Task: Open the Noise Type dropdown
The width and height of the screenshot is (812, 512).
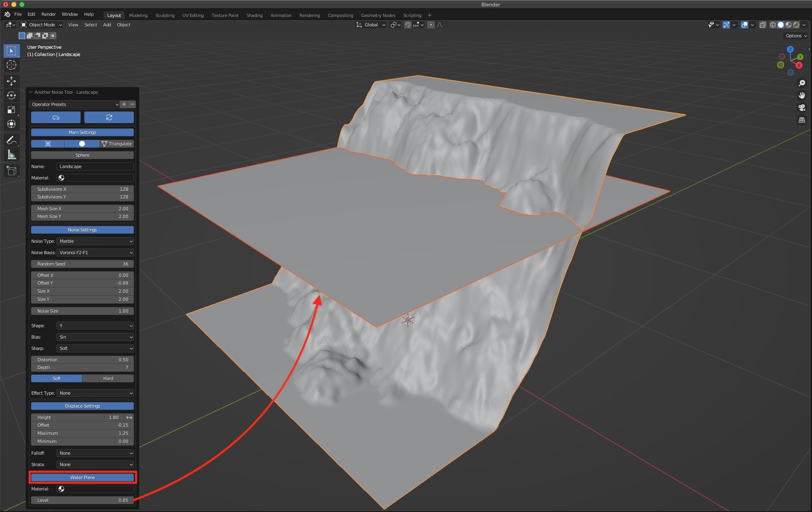Action: point(95,241)
